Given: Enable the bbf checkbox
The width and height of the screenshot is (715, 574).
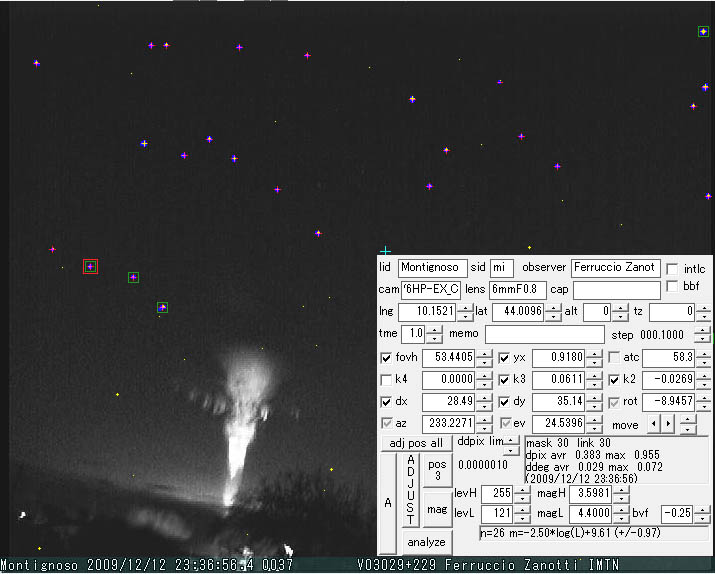Looking at the screenshot, I should [672, 286].
